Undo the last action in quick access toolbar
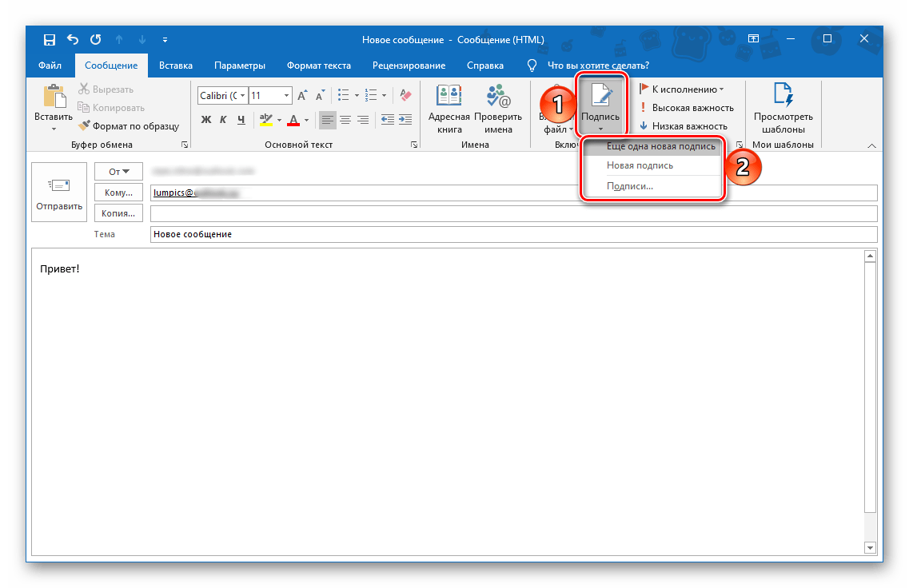The width and height of the screenshot is (909, 588). coord(73,39)
